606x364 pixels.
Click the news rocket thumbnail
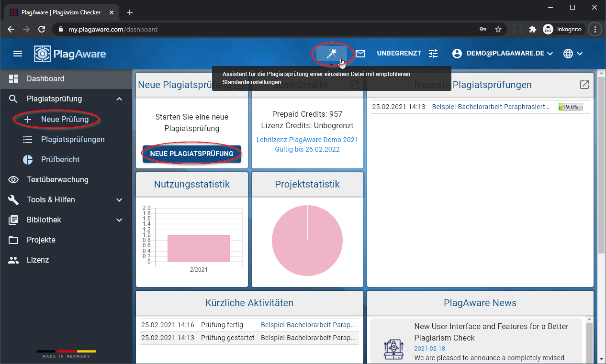click(393, 349)
